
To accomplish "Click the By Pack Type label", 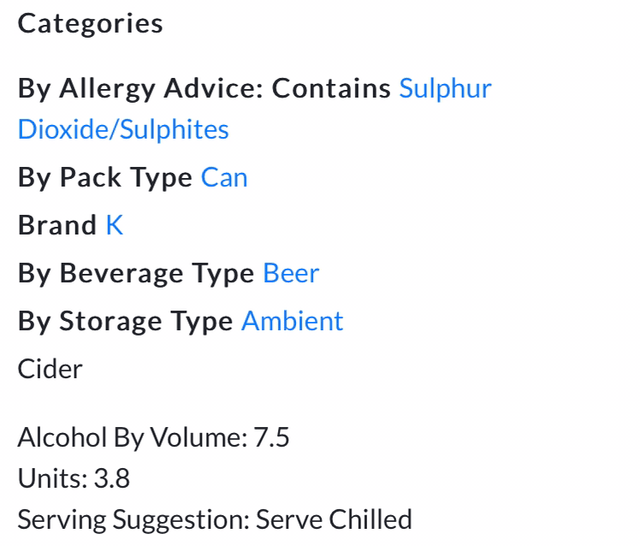I will pyautogui.click(x=105, y=177).
